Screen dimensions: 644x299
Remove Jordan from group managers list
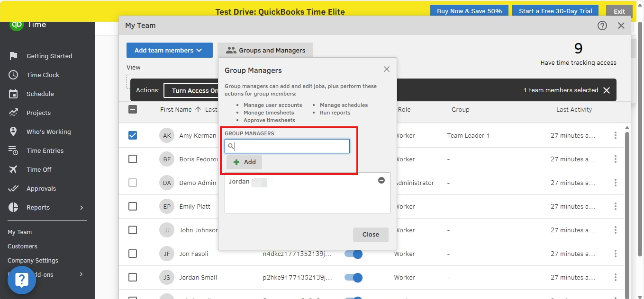point(381,180)
